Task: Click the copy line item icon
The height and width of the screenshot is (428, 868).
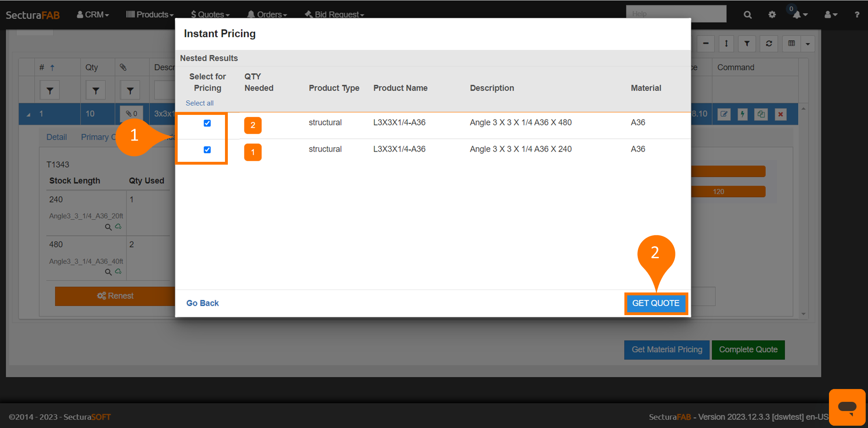Action: (x=761, y=114)
